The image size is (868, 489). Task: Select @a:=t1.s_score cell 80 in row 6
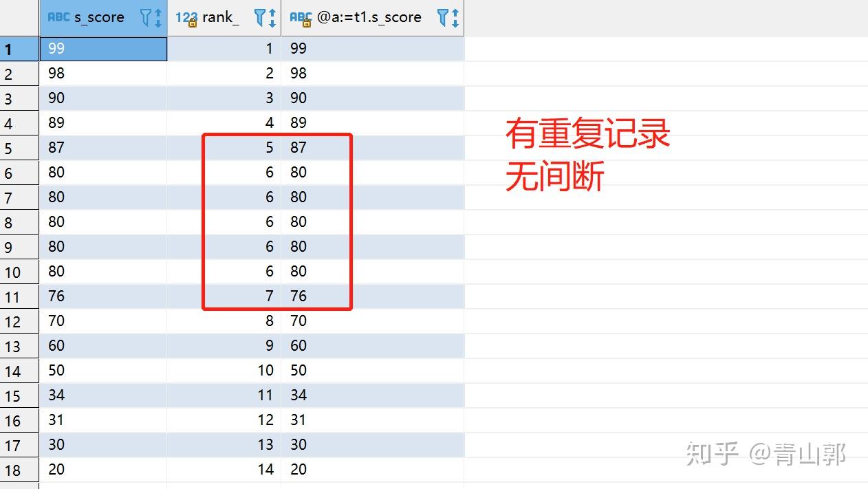pyautogui.click(x=373, y=173)
